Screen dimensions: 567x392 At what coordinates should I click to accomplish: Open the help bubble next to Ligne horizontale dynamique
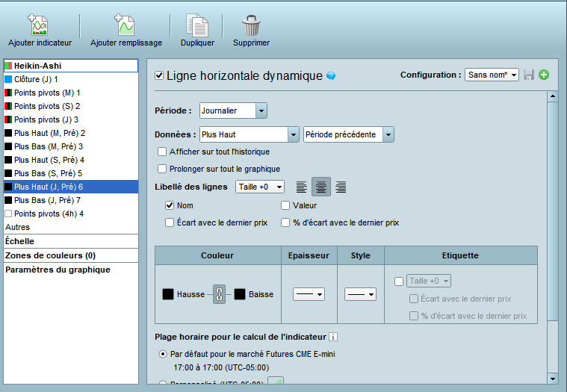tap(331, 75)
